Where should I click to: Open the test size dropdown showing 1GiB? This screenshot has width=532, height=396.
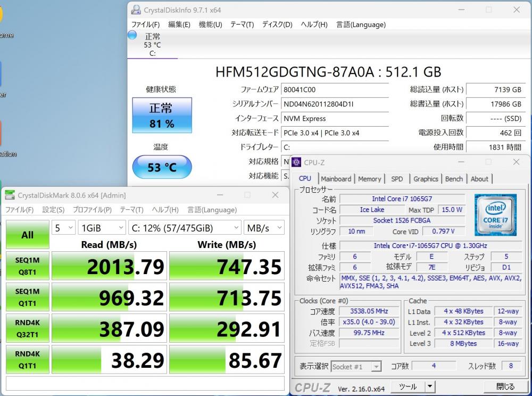coord(102,228)
